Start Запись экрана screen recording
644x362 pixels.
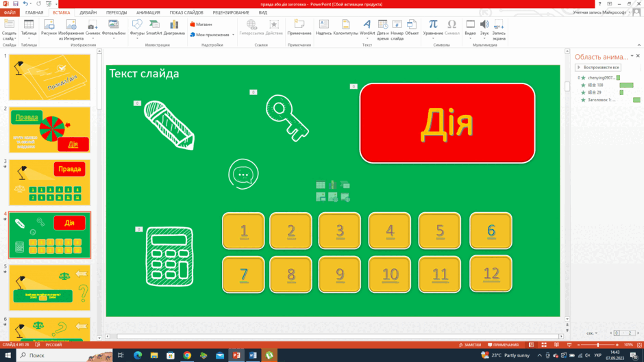(x=499, y=29)
